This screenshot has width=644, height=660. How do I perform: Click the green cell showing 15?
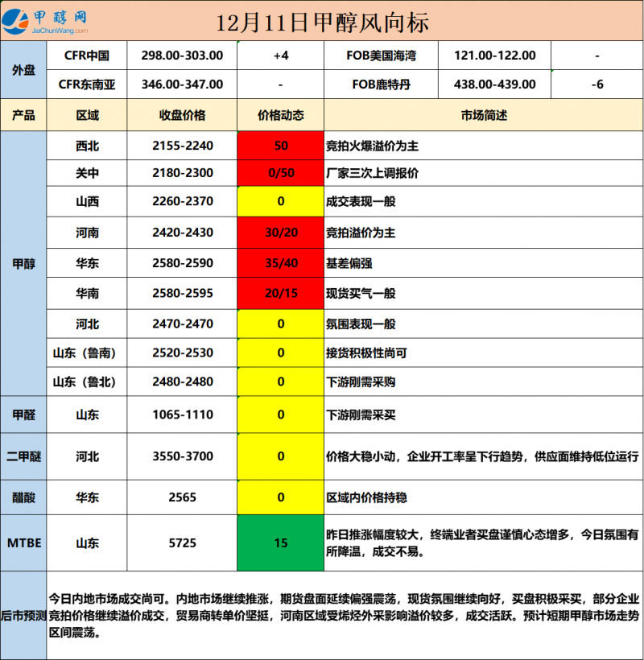(x=281, y=543)
